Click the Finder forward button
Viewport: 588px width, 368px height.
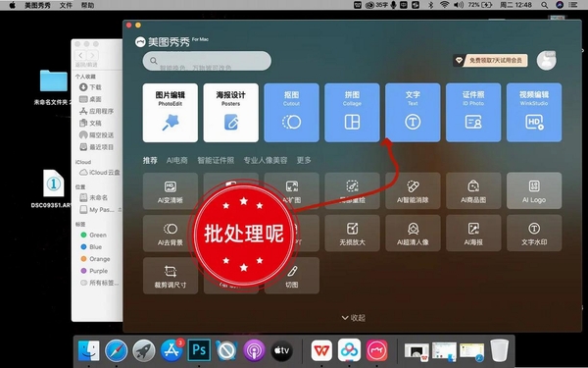92,56
